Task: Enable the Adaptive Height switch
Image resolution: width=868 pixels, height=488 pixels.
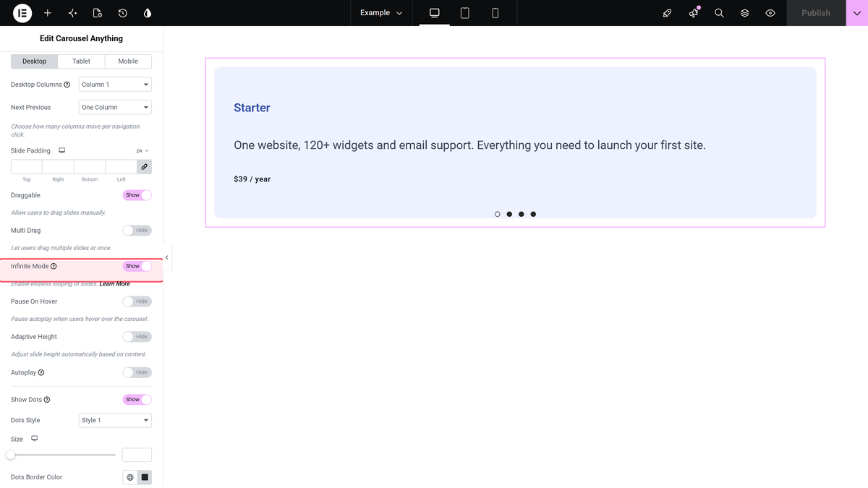Action: tap(137, 337)
